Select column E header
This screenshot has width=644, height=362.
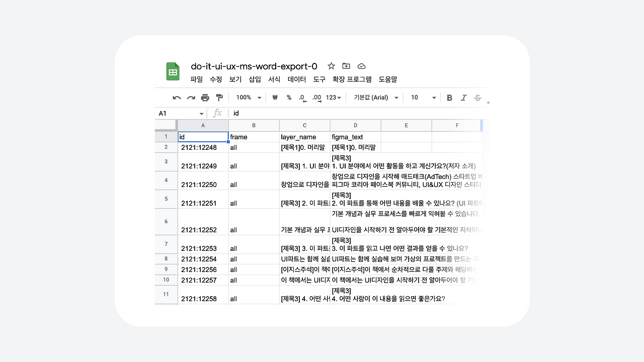coord(407,125)
